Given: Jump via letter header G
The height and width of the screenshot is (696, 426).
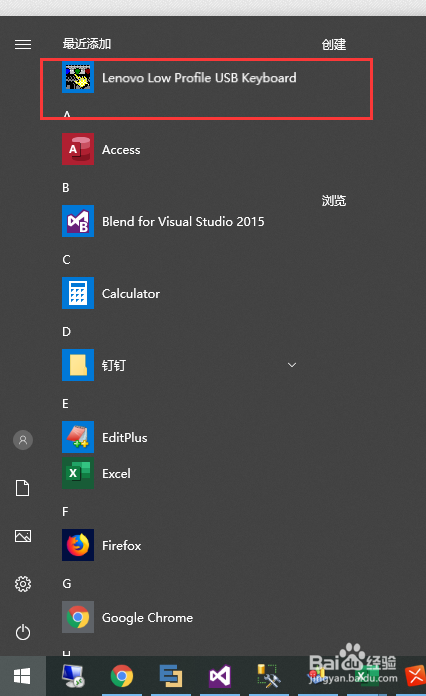Looking at the screenshot, I should click(x=67, y=584).
